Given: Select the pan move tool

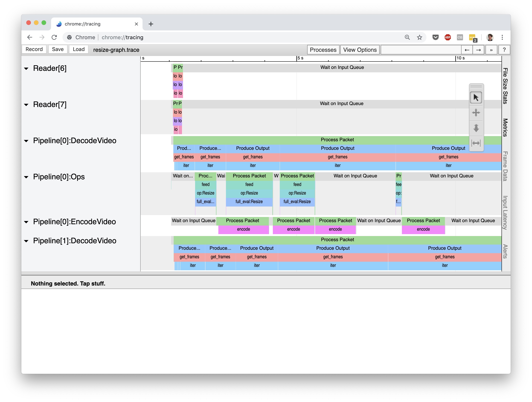Looking at the screenshot, I should click(476, 112).
